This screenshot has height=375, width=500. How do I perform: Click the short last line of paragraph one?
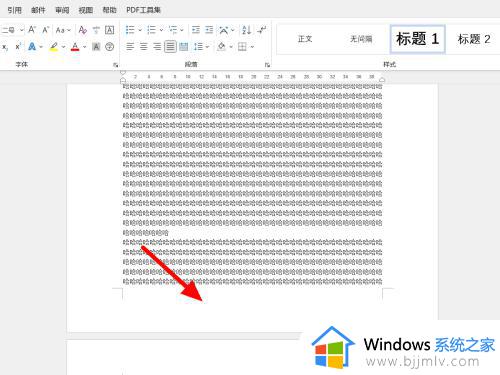point(146,233)
